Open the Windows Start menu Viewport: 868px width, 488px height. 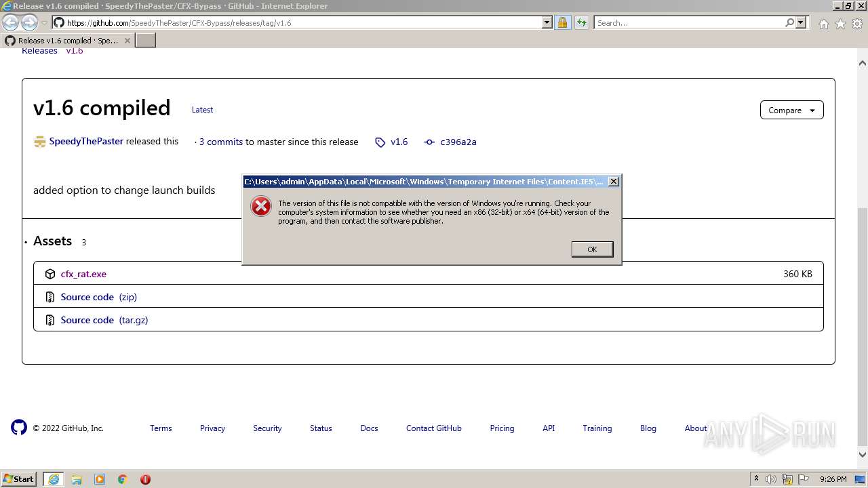click(x=19, y=479)
